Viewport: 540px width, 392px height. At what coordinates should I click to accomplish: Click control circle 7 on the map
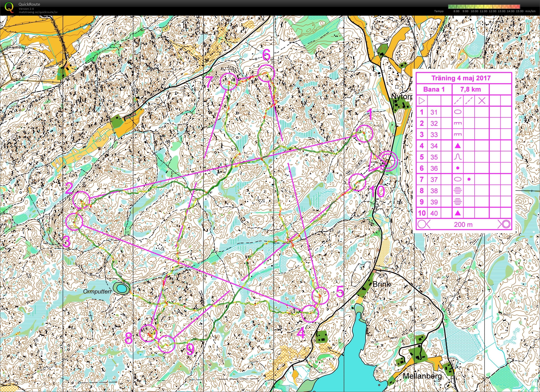coord(228,81)
